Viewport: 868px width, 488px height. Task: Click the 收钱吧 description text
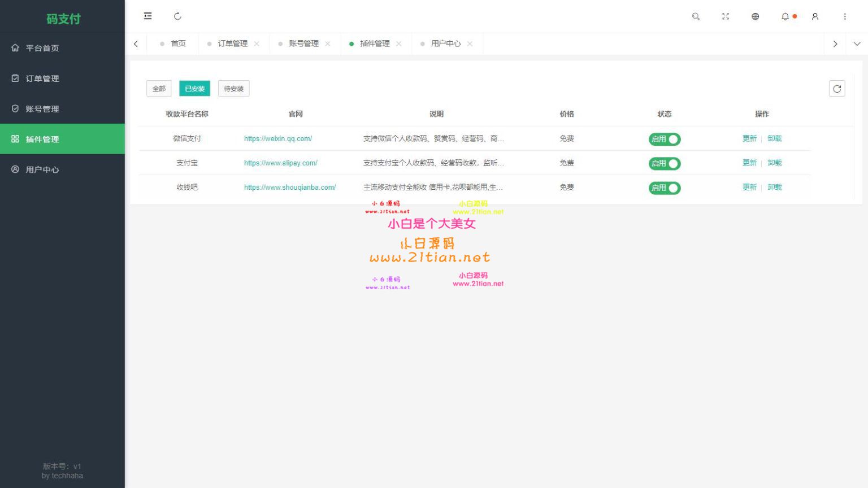point(433,187)
